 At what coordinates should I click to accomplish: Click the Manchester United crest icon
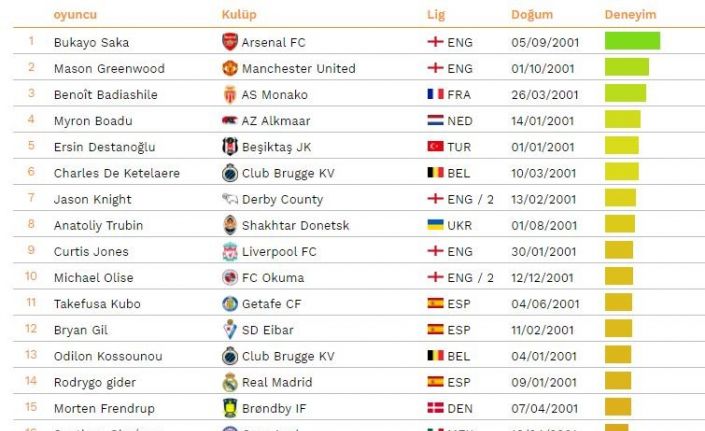pos(230,69)
